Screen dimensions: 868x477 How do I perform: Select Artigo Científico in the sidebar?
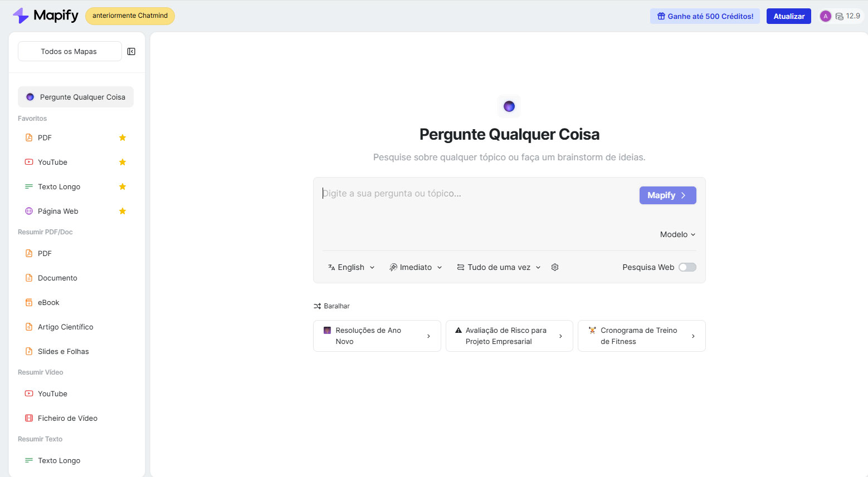tap(65, 327)
